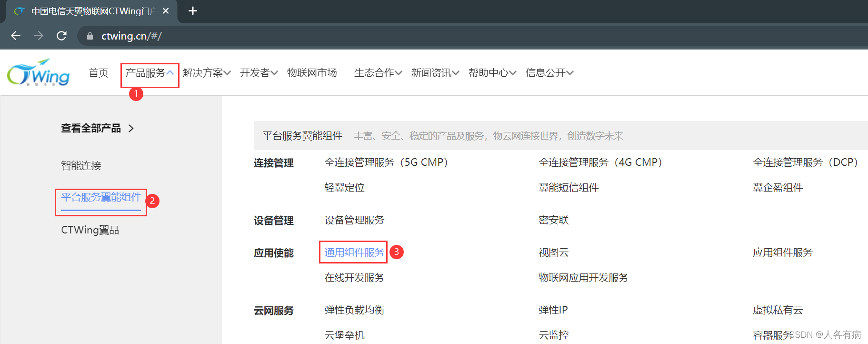Click the 设备管理 category heading
Screen dimensions: 868x344
click(274, 221)
